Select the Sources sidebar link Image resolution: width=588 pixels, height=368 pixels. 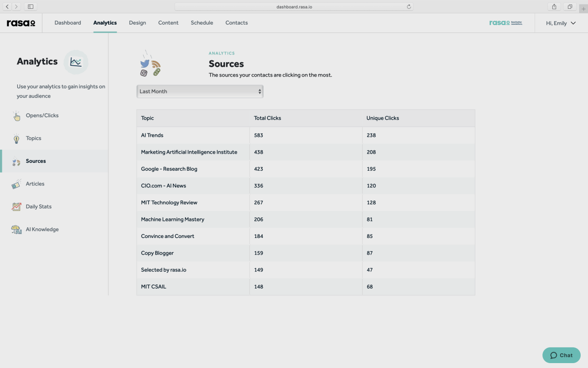click(x=36, y=161)
